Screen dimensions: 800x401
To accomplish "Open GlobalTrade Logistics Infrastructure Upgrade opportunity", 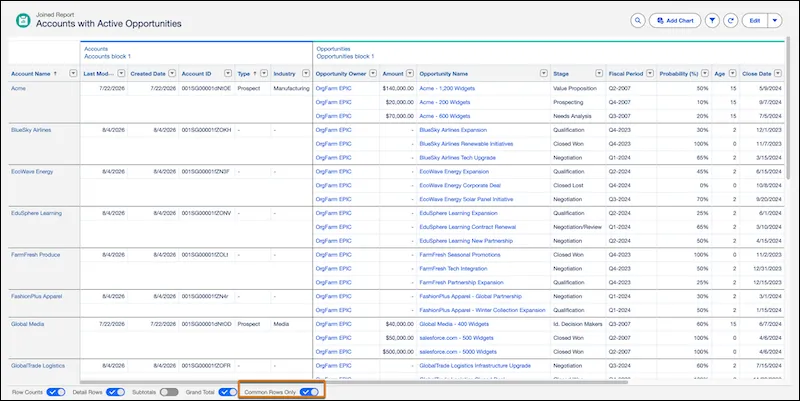I will coord(475,366).
